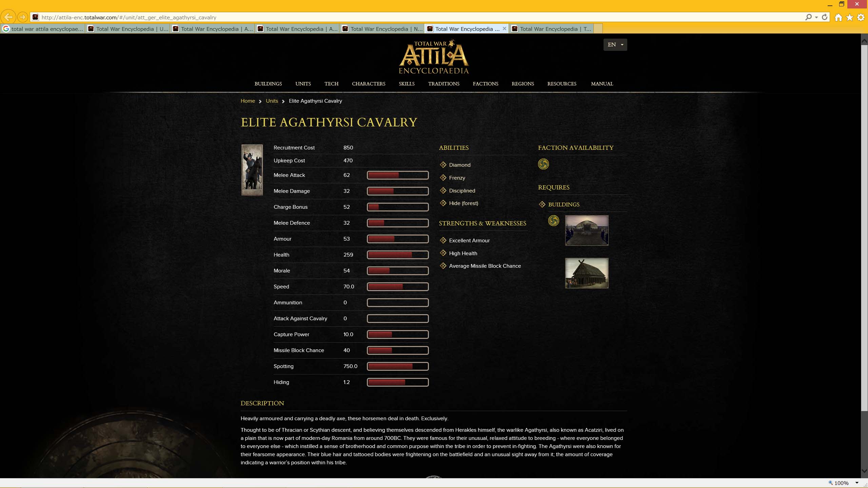Click the Frenzy ability link
The width and height of the screenshot is (868, 488).
(457, 178)
